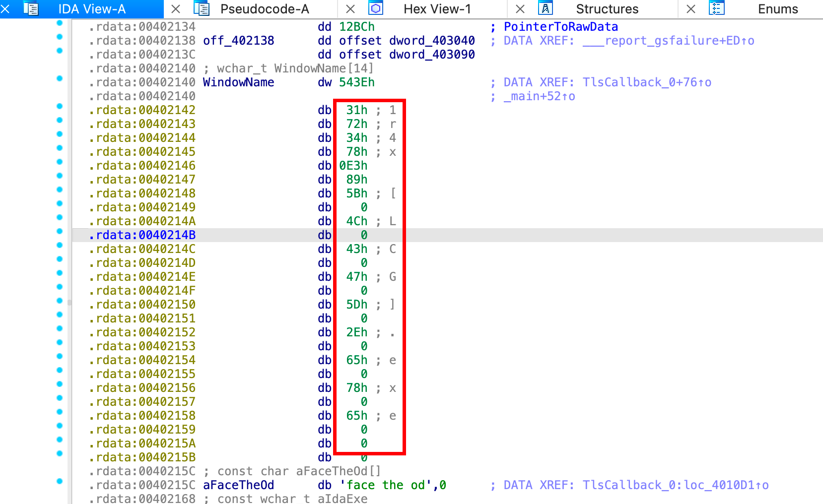Click address .rdata:00402154
The height and width of the screenshot is (504, 823).
tap(142, 360)
